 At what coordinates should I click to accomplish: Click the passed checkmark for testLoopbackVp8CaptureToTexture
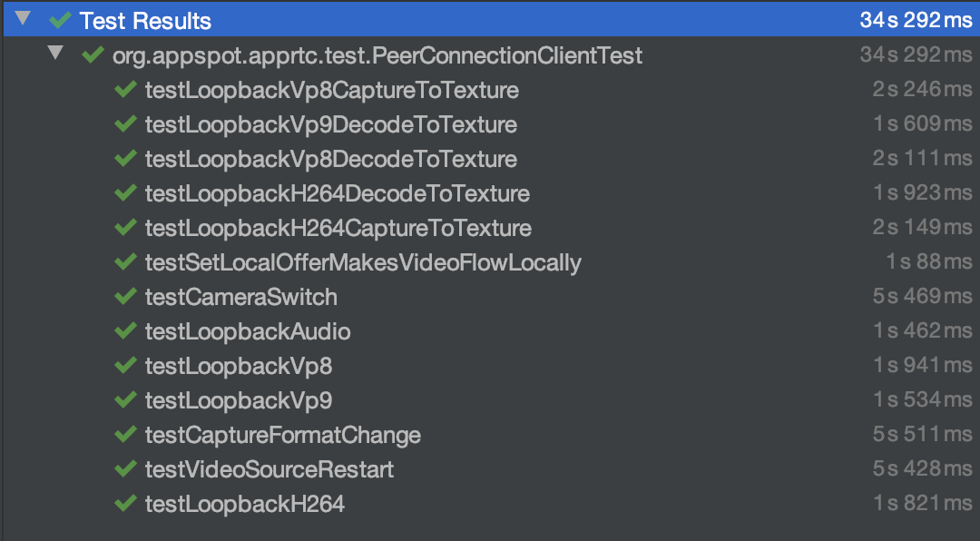click(x=125, y=90)
